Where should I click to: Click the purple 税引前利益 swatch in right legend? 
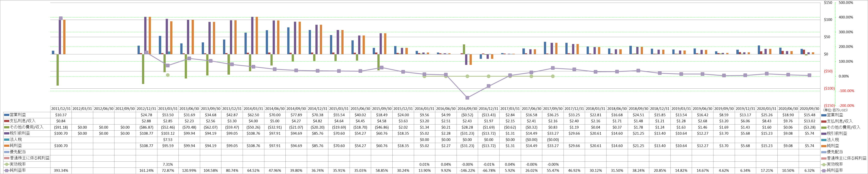(x=824, y=133)
